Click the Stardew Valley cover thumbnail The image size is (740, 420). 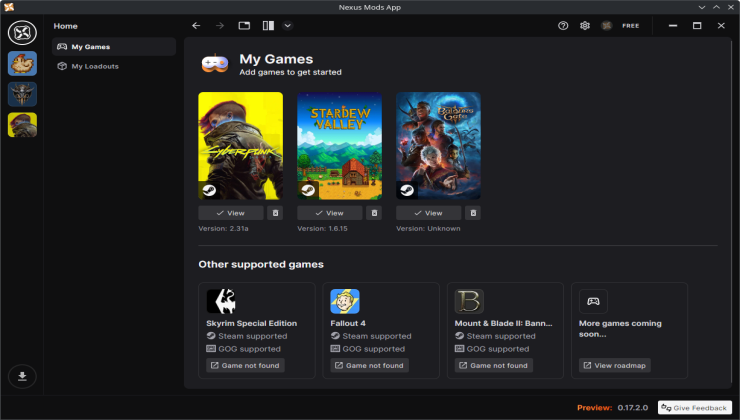pyautogui.click(x=339, y=146)
